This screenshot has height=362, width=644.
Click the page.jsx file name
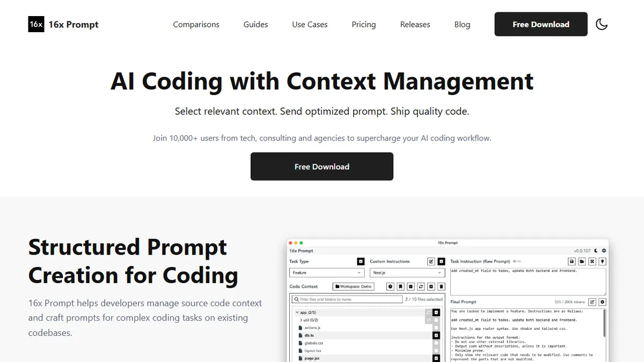pyautogui.click(x=312, y=358)
